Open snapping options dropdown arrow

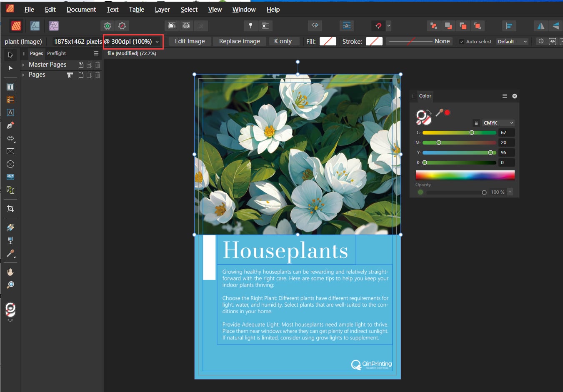pos(389,26)
